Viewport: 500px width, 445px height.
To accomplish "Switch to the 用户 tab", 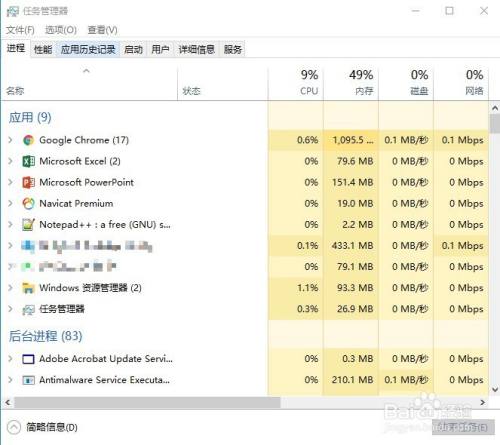I will pyautogui.click(x=160, y=50).
